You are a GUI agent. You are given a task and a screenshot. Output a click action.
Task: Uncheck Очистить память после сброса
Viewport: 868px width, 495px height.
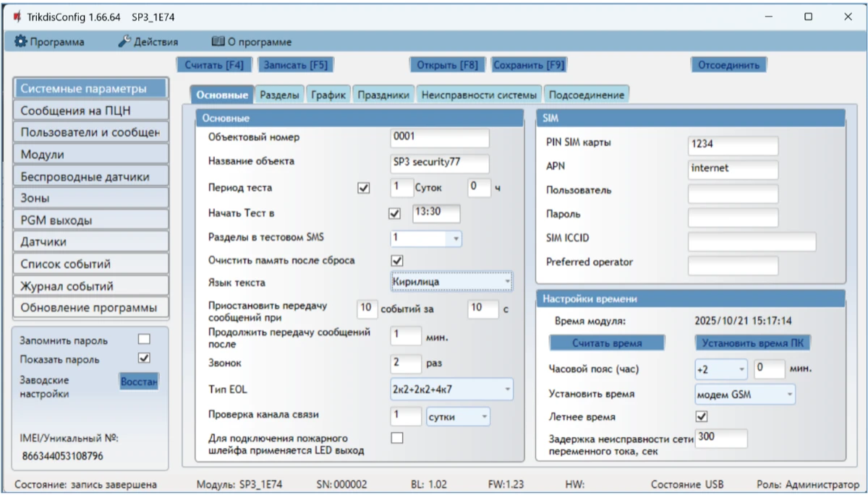click(396, 260)
